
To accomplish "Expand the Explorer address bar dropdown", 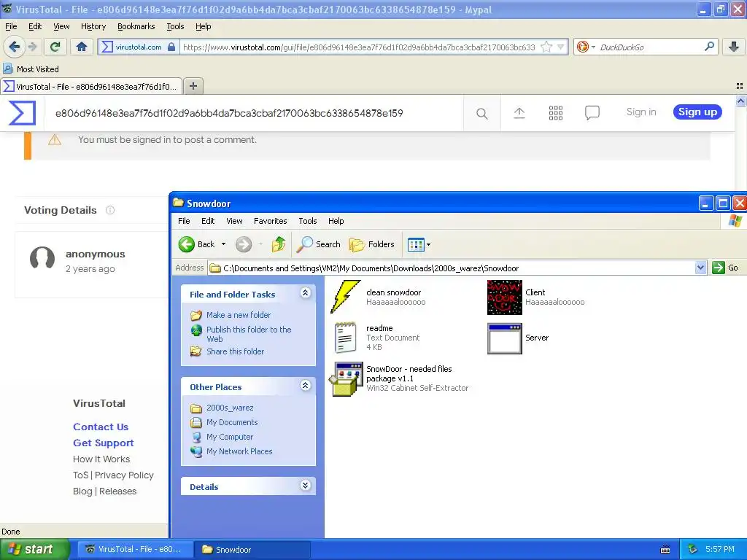I will (700, 268).
